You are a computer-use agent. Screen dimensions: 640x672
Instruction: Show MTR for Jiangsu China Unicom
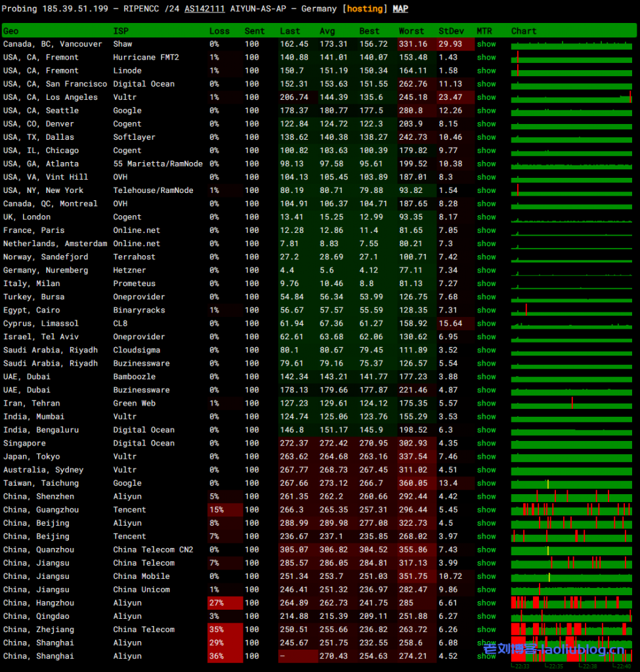[486, 589]
